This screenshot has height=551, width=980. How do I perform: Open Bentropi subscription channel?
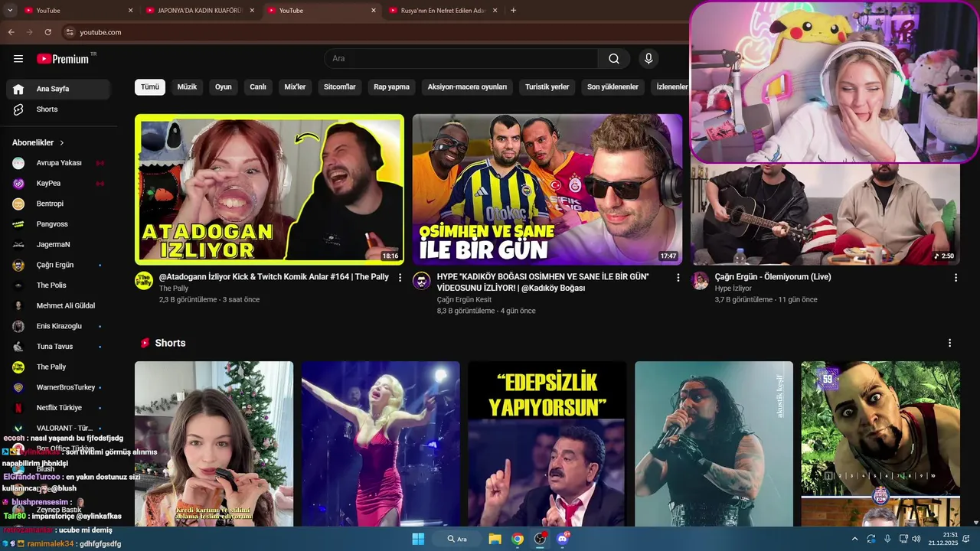click(59, 204)
